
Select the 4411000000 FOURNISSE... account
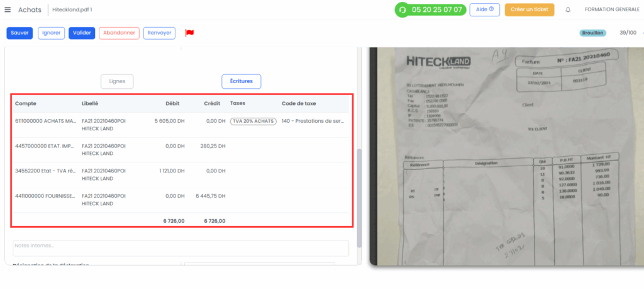coord(45,196)
